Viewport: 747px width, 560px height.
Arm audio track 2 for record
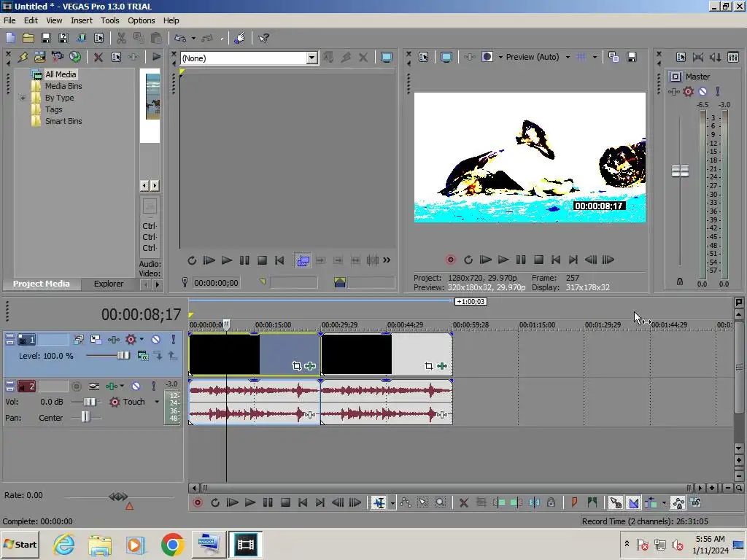(x=76, y=386)
